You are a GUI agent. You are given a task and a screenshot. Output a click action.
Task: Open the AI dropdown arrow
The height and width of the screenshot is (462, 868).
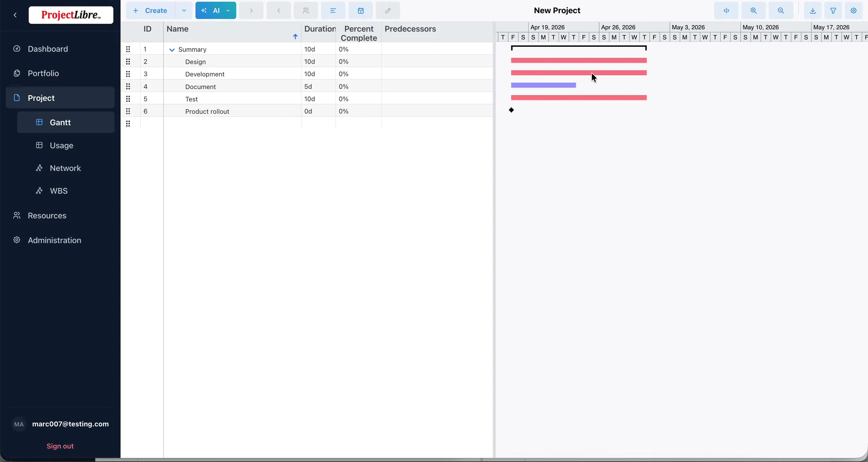[x=228, y=11]
